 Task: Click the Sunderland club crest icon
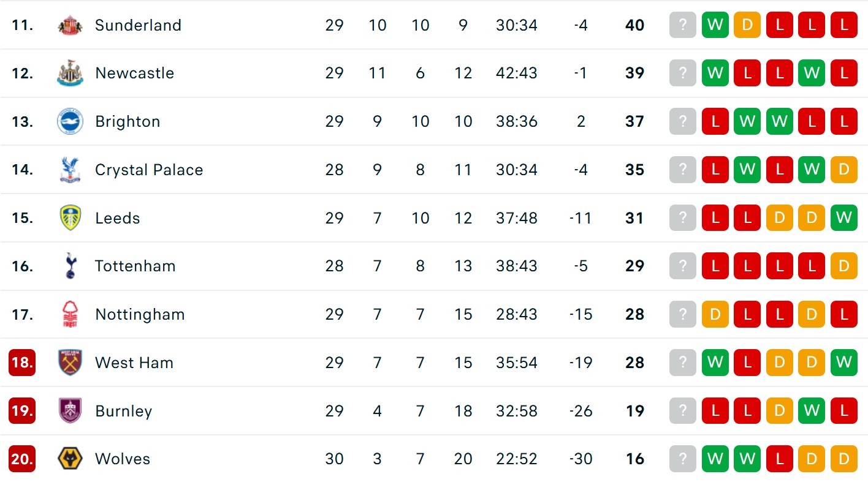70,25
